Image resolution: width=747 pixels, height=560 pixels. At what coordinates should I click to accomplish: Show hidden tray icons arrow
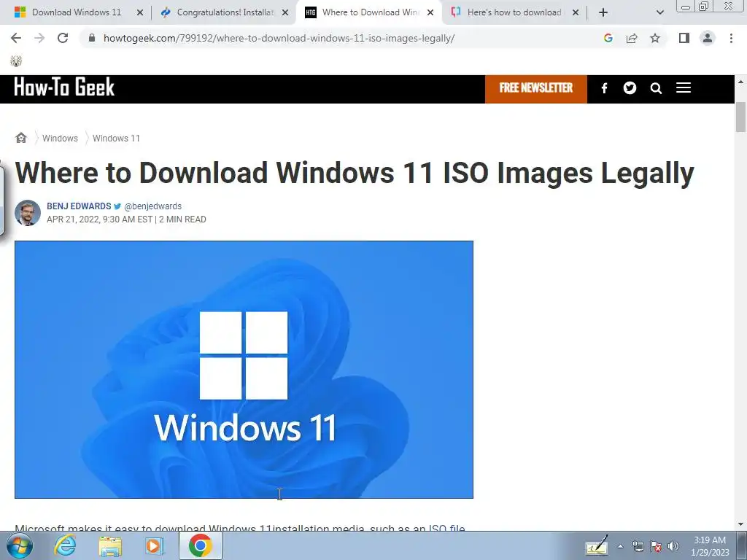click(620, 546)
